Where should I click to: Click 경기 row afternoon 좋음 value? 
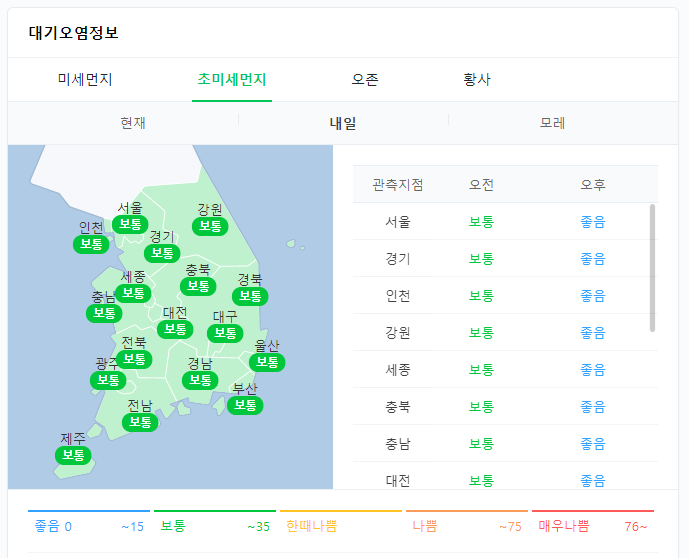pos(593,259)
